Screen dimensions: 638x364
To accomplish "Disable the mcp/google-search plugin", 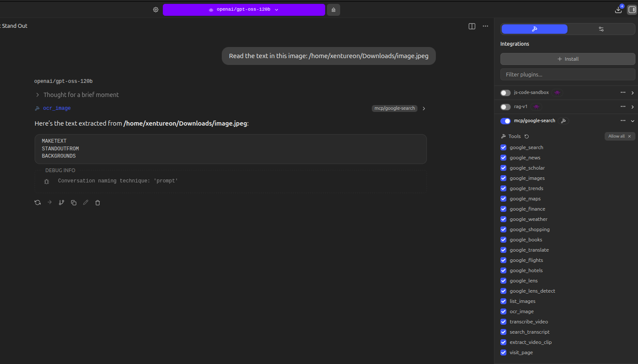I will click(506, 121).
